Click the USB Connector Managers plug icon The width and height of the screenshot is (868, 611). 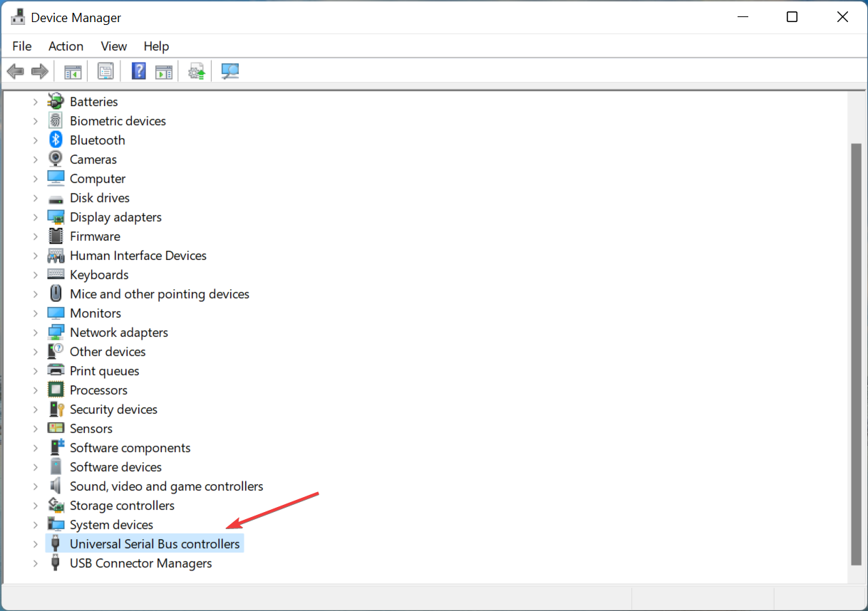[x=56, y=563]
